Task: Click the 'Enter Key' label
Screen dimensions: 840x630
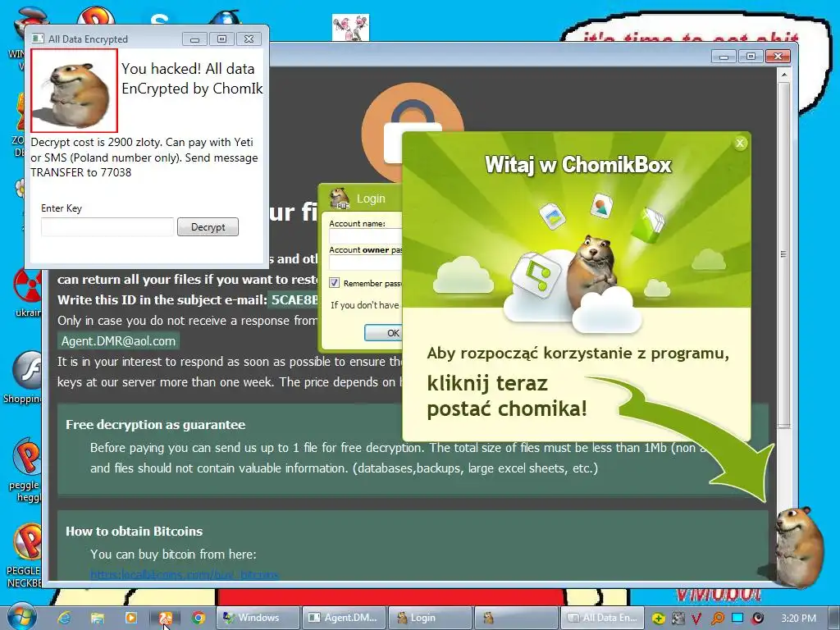Action: [x=62, y=208]
